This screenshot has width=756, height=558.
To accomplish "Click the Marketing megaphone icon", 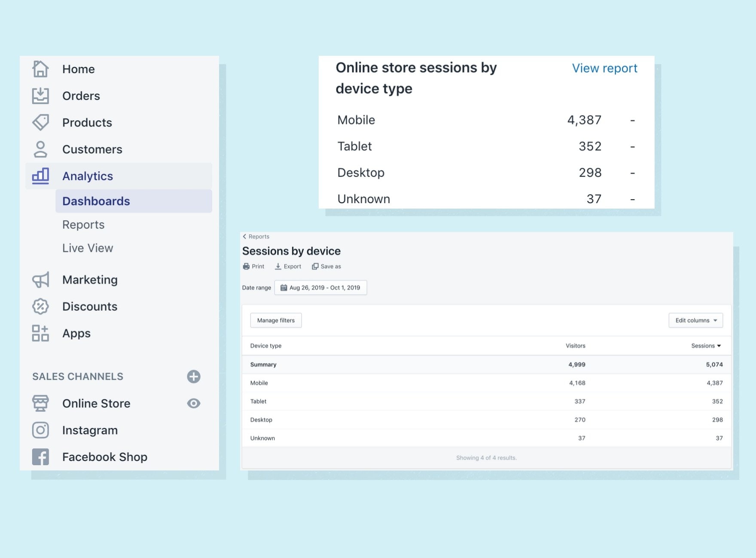I will pyautogui.click(x=40, y=280).
